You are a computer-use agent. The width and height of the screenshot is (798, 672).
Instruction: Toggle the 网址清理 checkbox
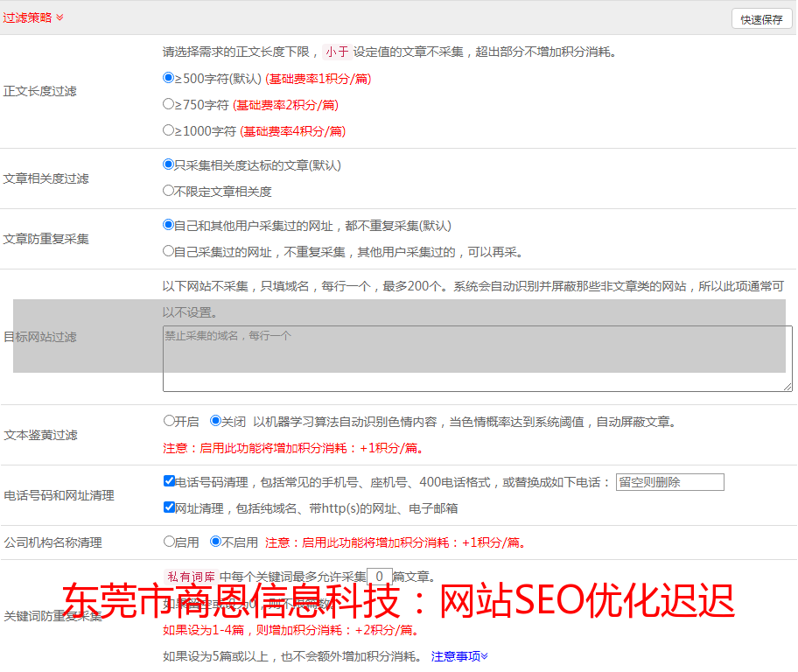point(169,507)
